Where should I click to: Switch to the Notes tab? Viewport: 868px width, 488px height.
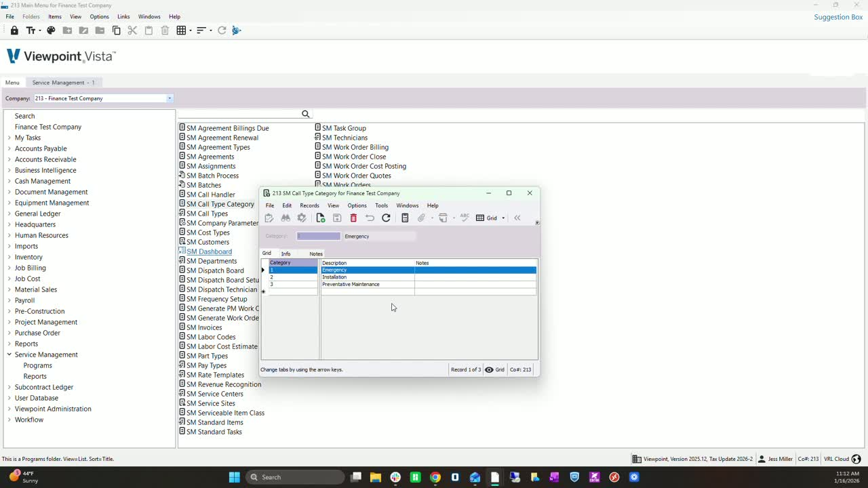316,253
